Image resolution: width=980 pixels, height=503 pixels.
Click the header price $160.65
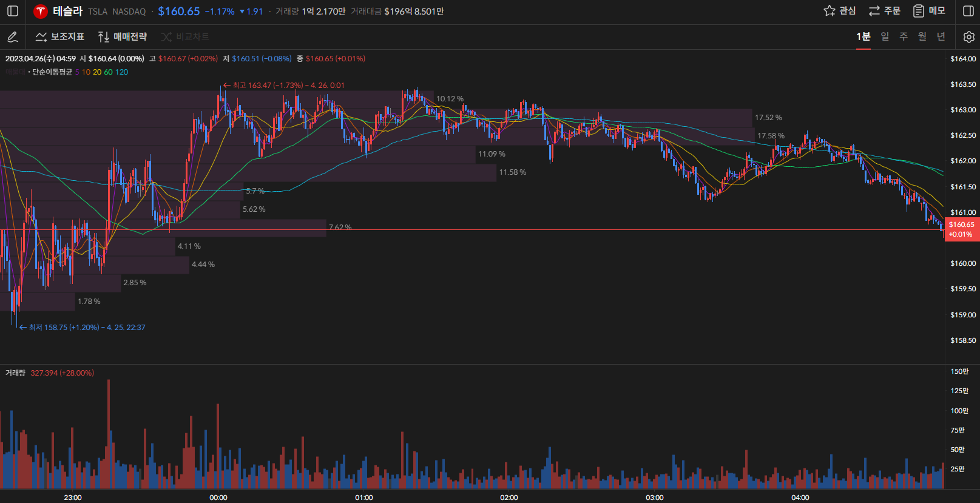(x=179, y=12)
